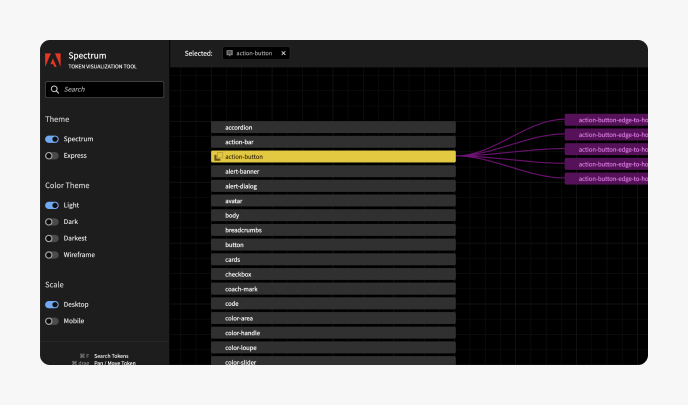
Task: Toggle the Spectrum theme switch
Action: (x=52, y=139)
